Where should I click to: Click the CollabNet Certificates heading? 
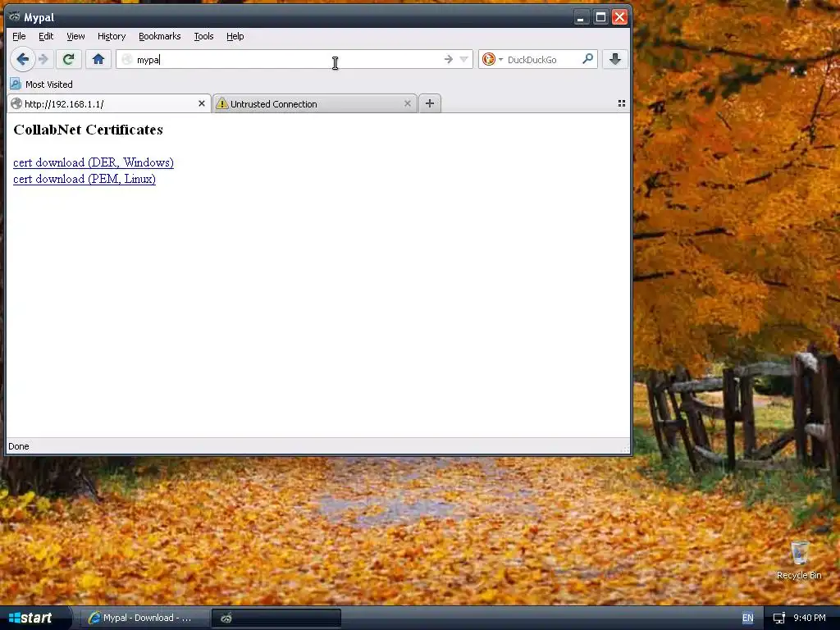(88, 130)
